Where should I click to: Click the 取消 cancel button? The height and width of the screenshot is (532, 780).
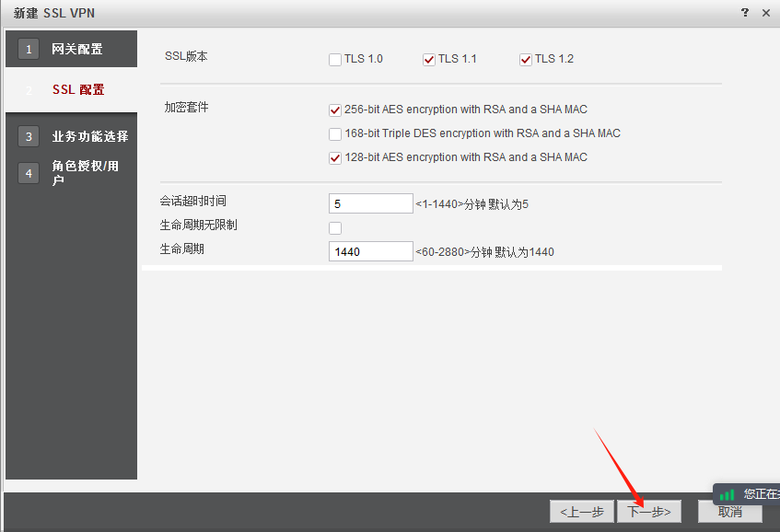(x=728, y=511)
